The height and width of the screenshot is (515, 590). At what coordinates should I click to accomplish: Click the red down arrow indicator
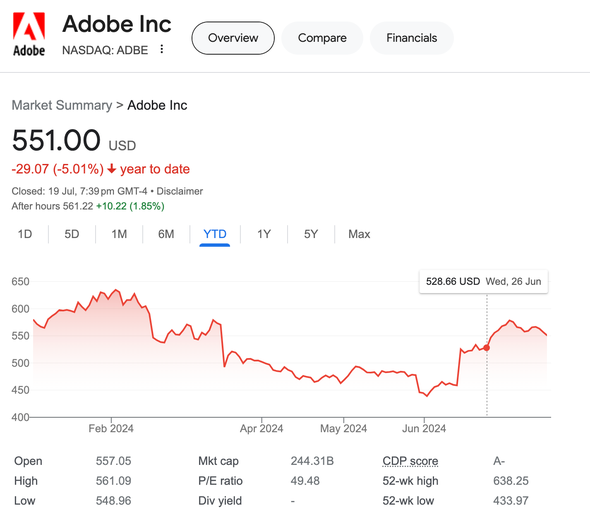coord(111,169)
